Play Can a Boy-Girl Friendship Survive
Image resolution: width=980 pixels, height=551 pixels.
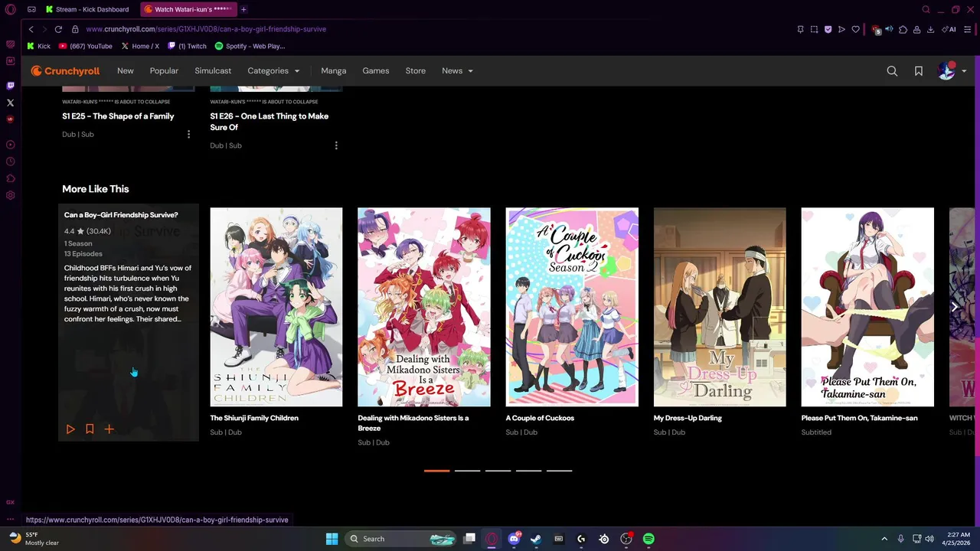pos(70,429)
